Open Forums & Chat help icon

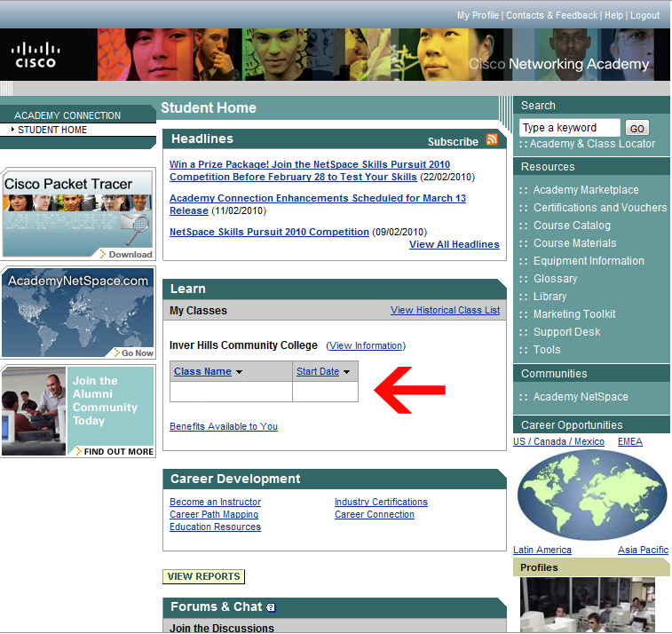(271, 607)
